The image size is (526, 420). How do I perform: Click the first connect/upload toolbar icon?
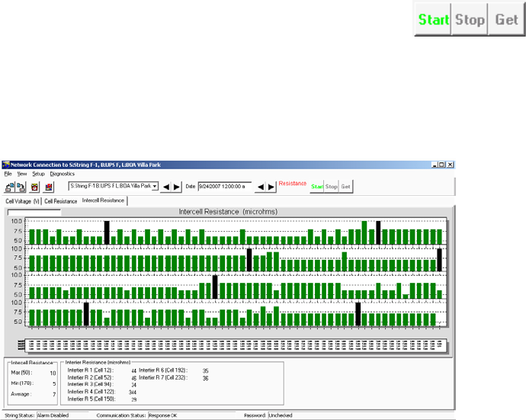[10, 187]
